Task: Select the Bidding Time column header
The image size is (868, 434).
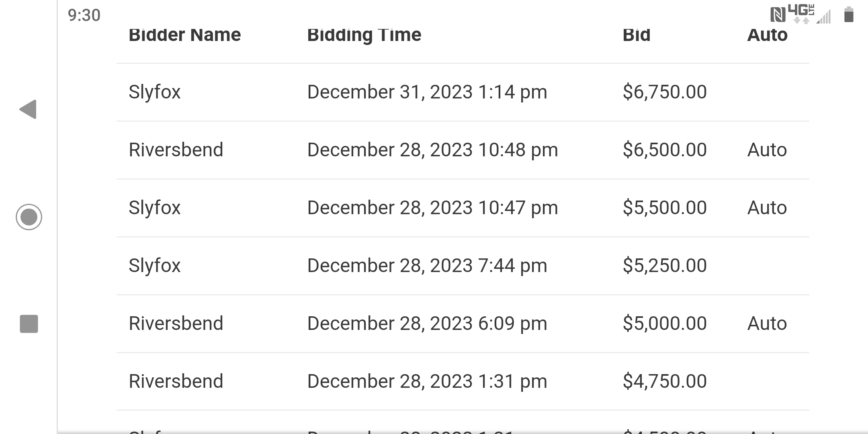Action: pos(364,35)
